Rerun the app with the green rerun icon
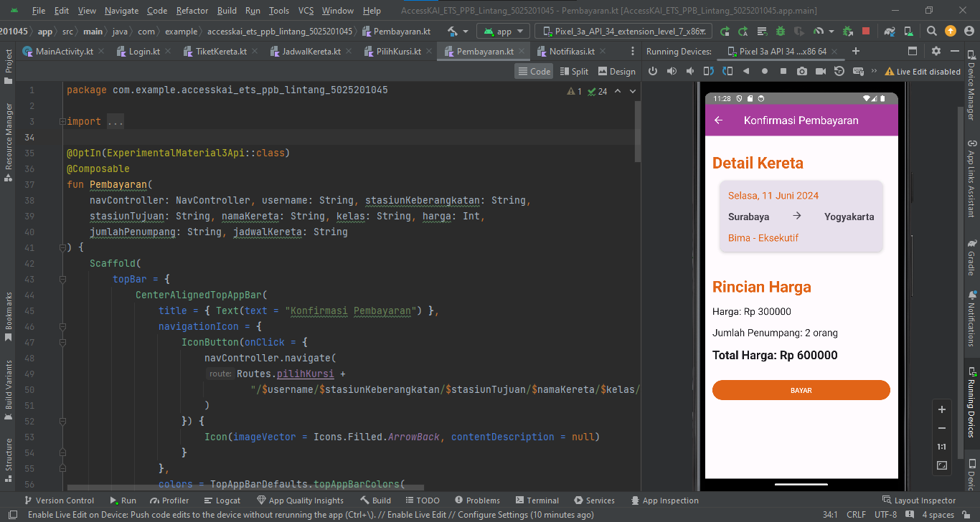980x522 pixels. 725,32
